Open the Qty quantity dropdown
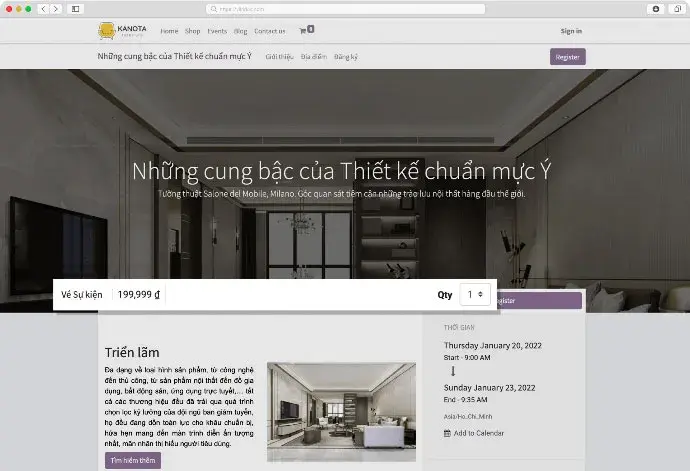This screenshot has width=690, height=471. click(x=475, y=295)
